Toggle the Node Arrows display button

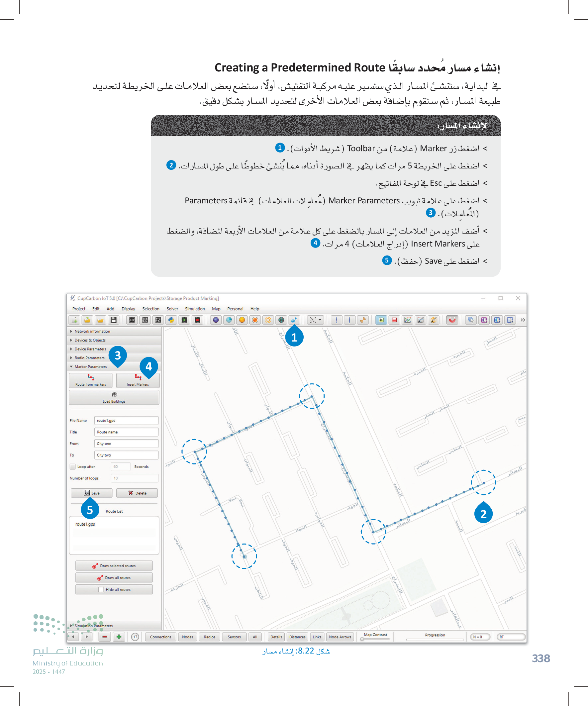pos(340,637)
